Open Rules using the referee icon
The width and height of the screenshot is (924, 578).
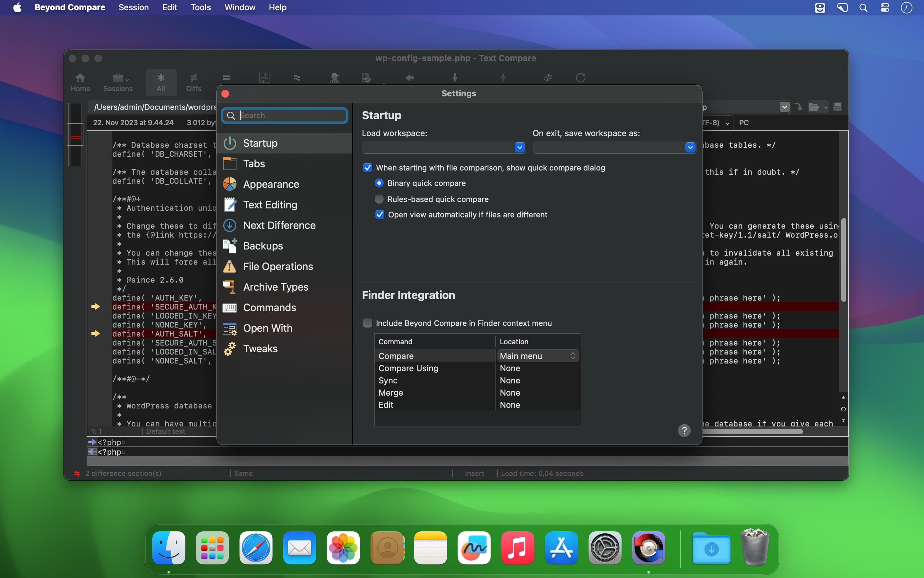point(335,78)
